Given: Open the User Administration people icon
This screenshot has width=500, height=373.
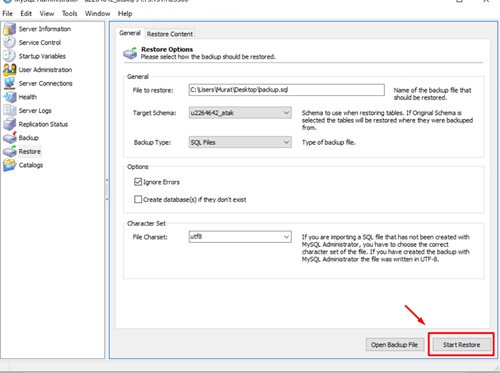Looking at the screenshot, I should pos(9,70).
